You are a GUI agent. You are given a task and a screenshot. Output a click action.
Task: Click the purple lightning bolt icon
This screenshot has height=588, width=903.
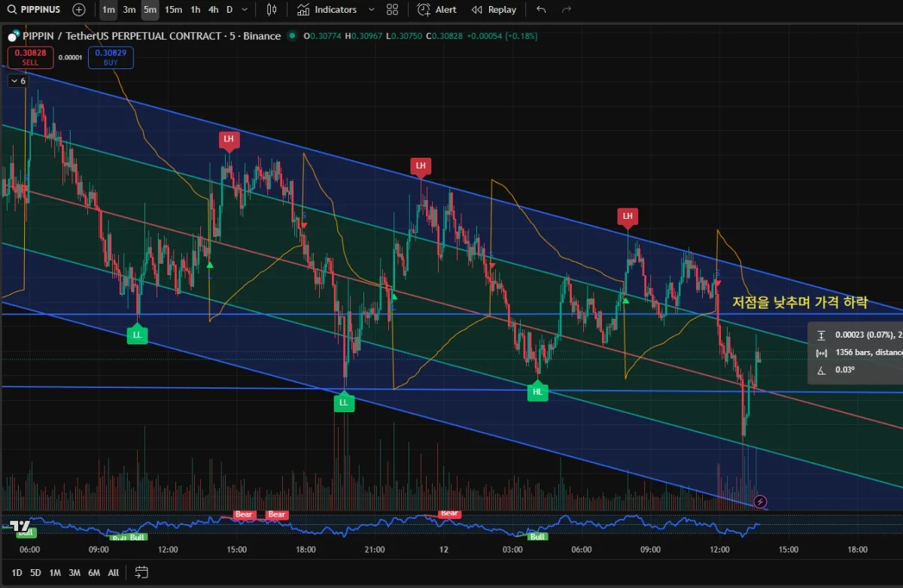(x=760, y=501)
